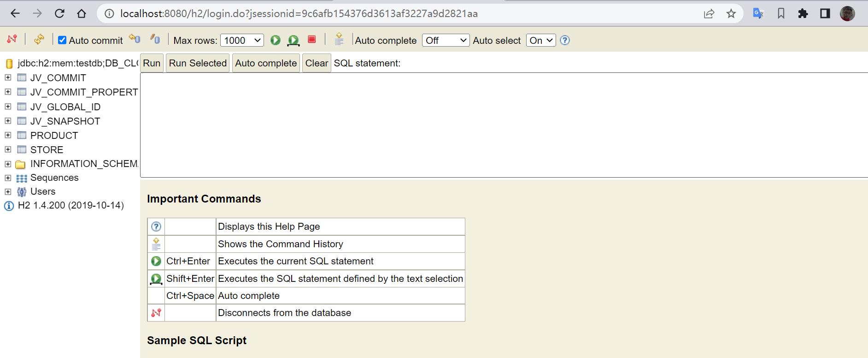Image resolution: width=868 pixels, height=358 pixels.
Task: Select the STORE table in the tree
Action: point(47,150)
